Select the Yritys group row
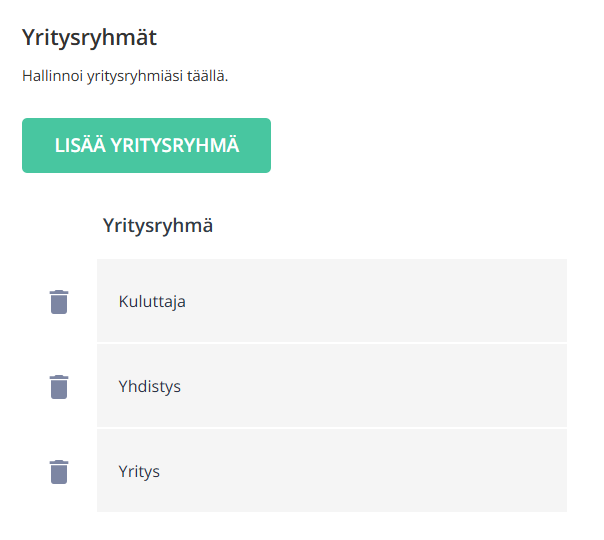Screen dimensions: 604x540 point(332,471)
